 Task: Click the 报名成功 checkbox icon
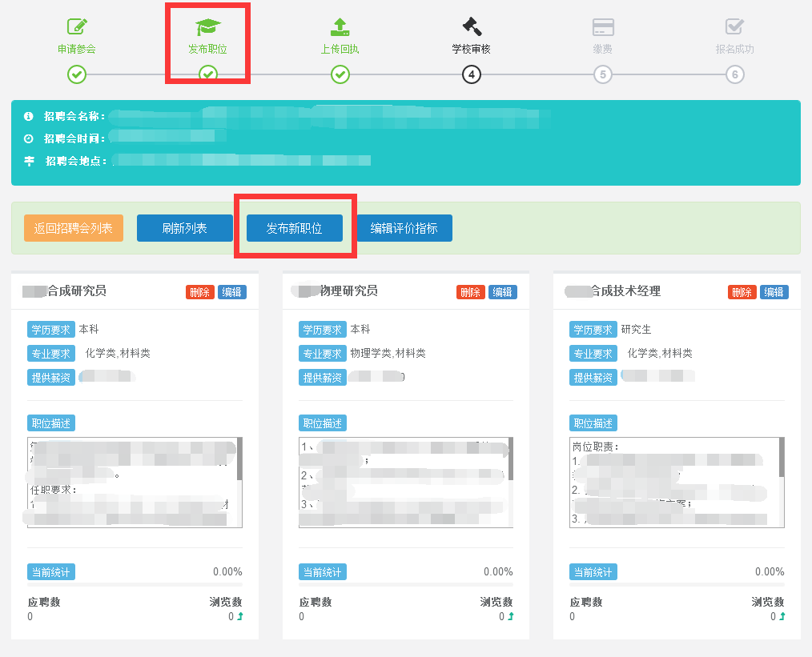734,26
